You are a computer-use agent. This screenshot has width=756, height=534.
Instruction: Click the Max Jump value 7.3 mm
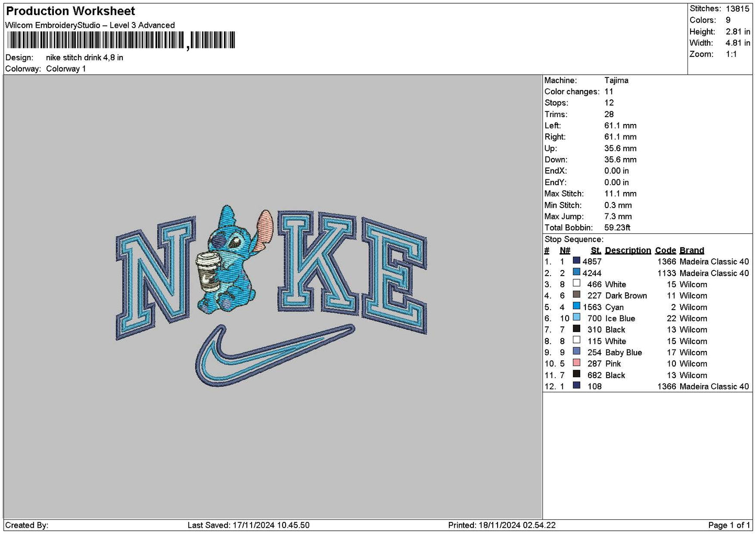click(x=618, y=217)
